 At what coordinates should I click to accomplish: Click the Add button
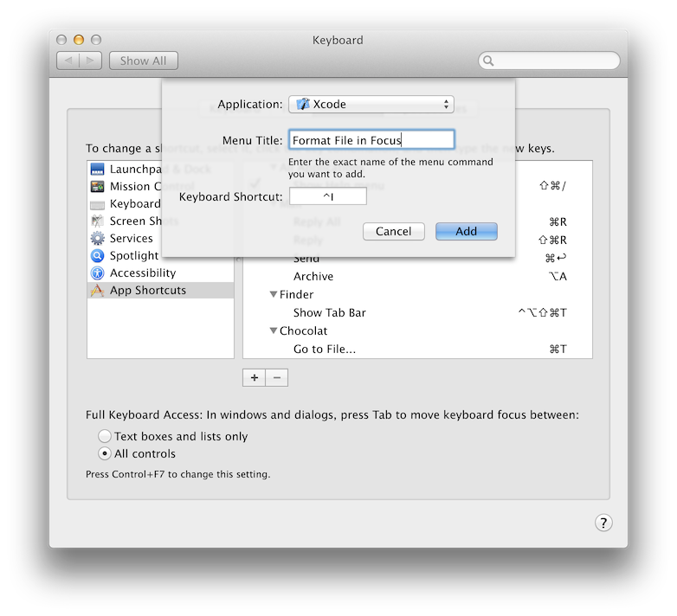(467, 231)
